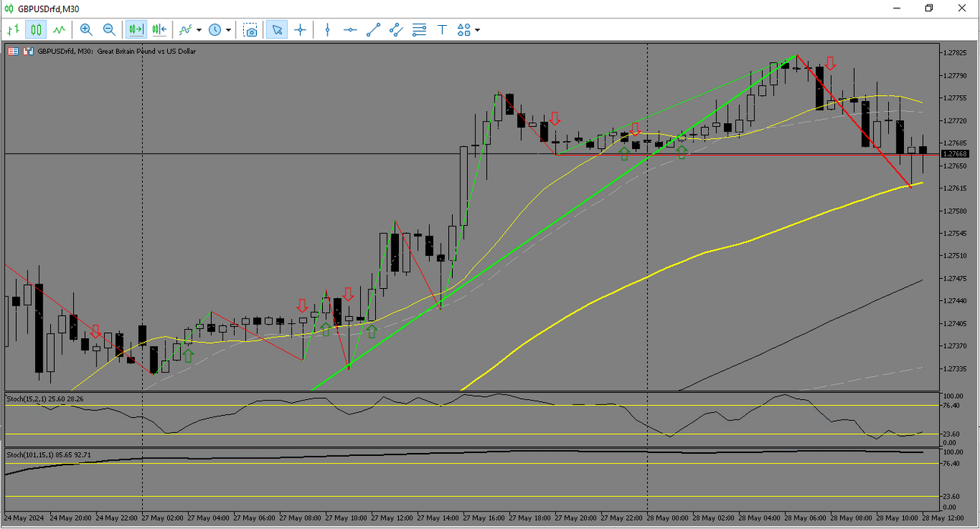Select the text label tool
Screen dimensions: 980x529
(442, 30)
